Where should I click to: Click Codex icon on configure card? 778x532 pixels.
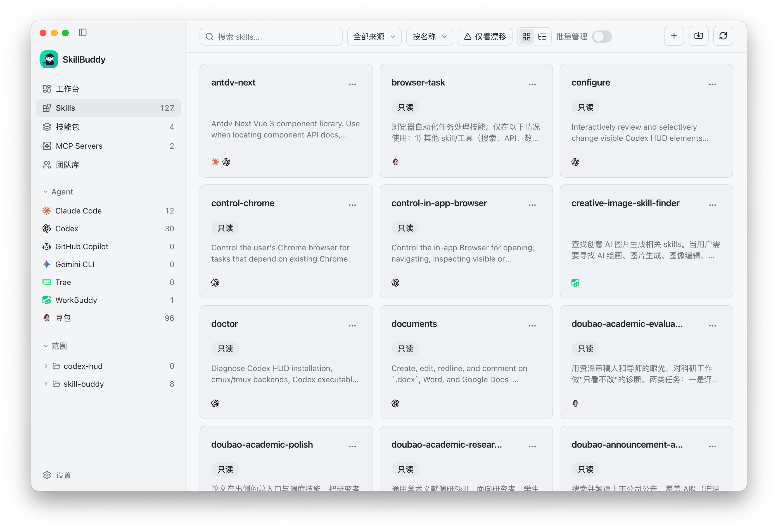tap(575, 162)
